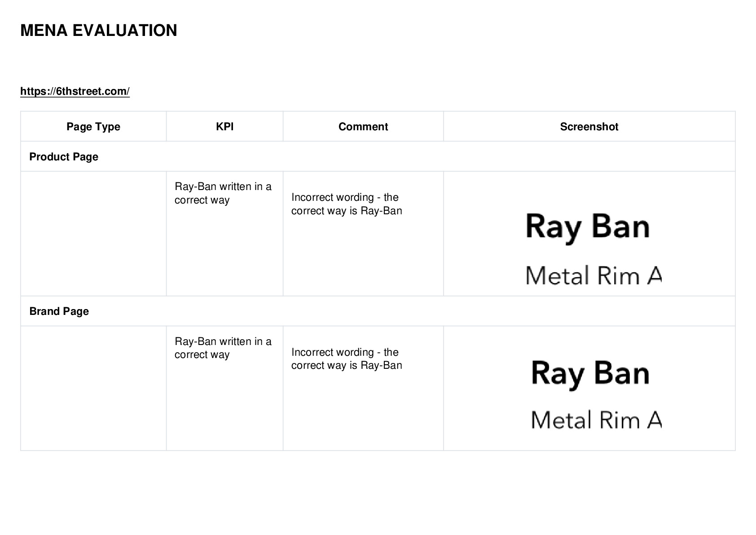
Task: Click Metal Rim text in Product Page screenshot
Action: [x=593, y=275]
